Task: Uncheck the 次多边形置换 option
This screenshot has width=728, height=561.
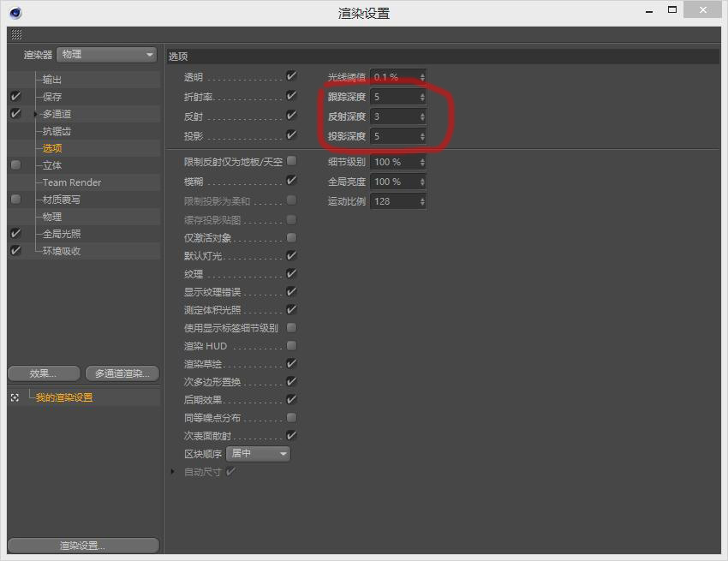Action: [291, 381]
